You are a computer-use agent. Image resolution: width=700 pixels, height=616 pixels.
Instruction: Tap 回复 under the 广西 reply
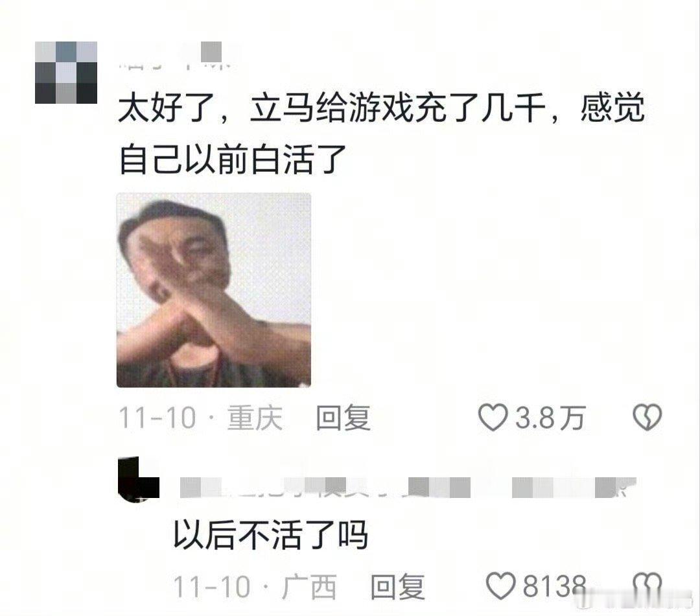point(397,587)
